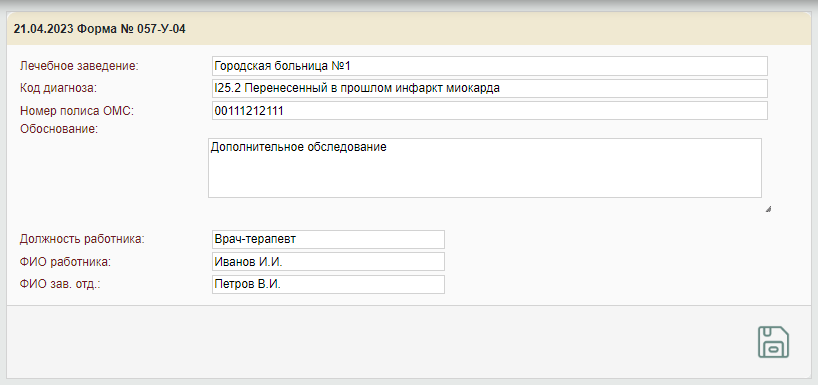The image size is (818, 385).
Task: Click the Лечебное заведение input field
Action: tap(490, 66)
